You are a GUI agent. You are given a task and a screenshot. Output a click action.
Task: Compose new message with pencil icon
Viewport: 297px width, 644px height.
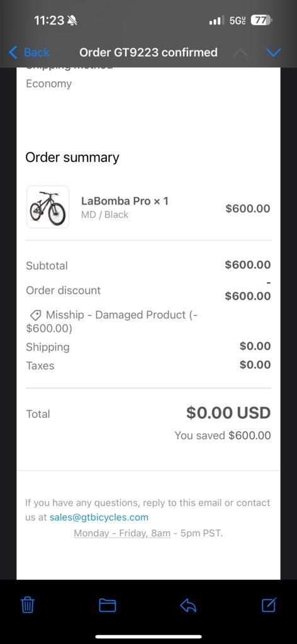269,604
